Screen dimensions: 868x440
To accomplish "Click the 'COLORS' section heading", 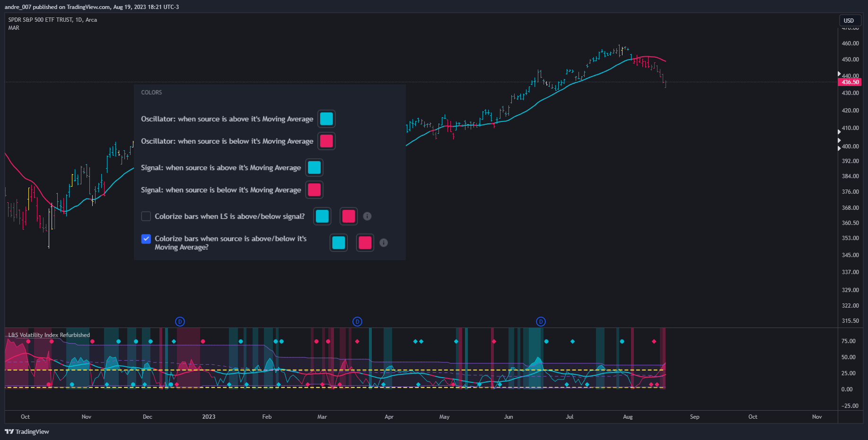I will point(151,92).
